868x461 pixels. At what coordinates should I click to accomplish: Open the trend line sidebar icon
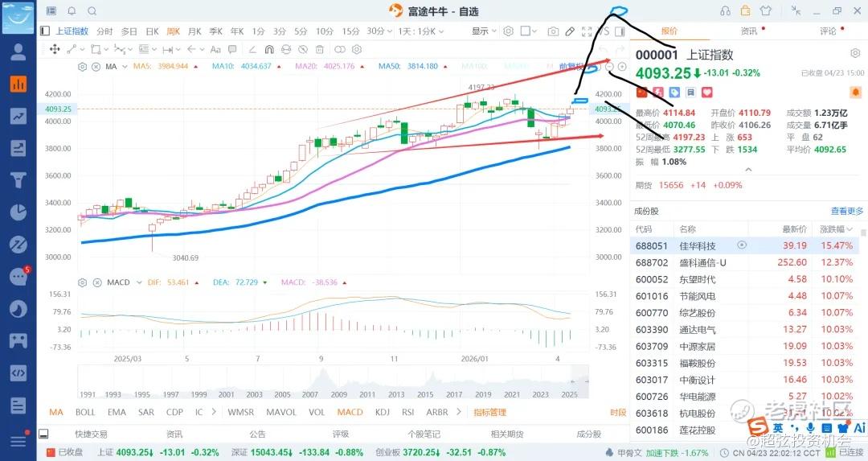[x=18, y=117]
